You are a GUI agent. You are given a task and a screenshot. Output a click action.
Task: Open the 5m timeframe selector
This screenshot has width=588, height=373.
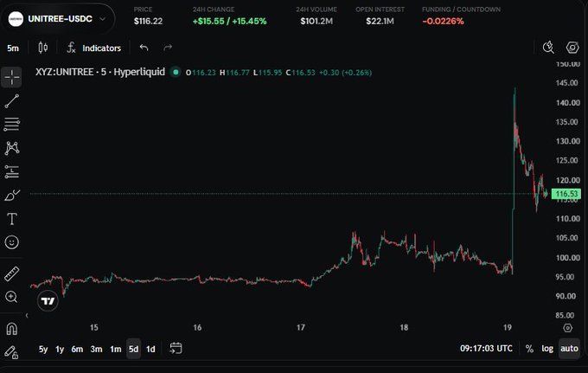(x=13, y=48)
